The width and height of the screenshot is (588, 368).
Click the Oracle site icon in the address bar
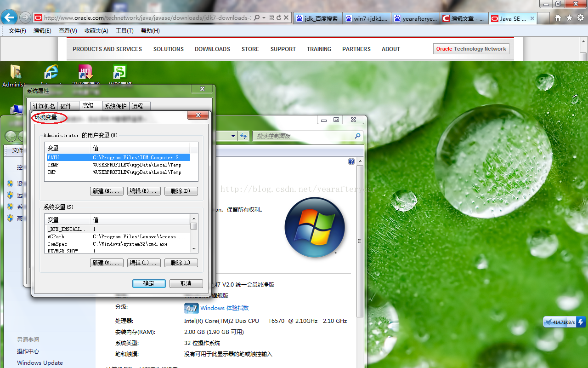38,18
